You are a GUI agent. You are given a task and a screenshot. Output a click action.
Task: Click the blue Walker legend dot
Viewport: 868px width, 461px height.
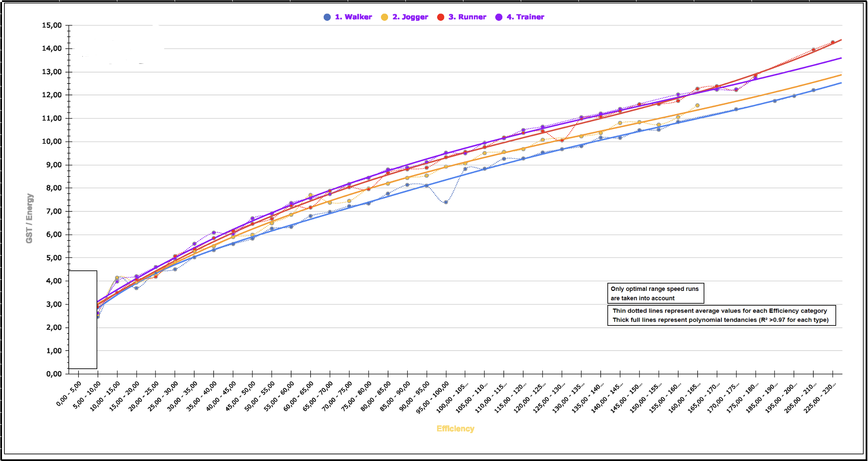click(327, 17)
